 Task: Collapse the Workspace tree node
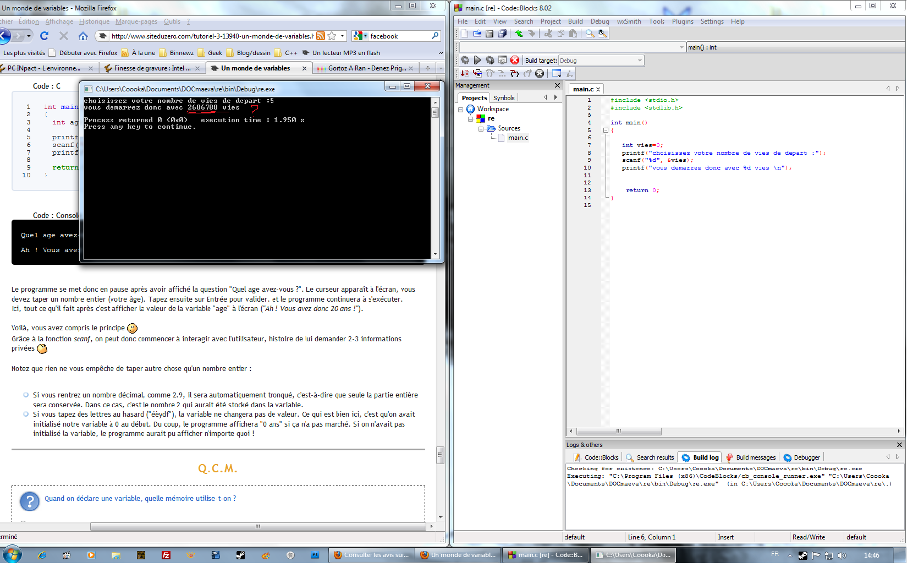click(x=461, y=110)
